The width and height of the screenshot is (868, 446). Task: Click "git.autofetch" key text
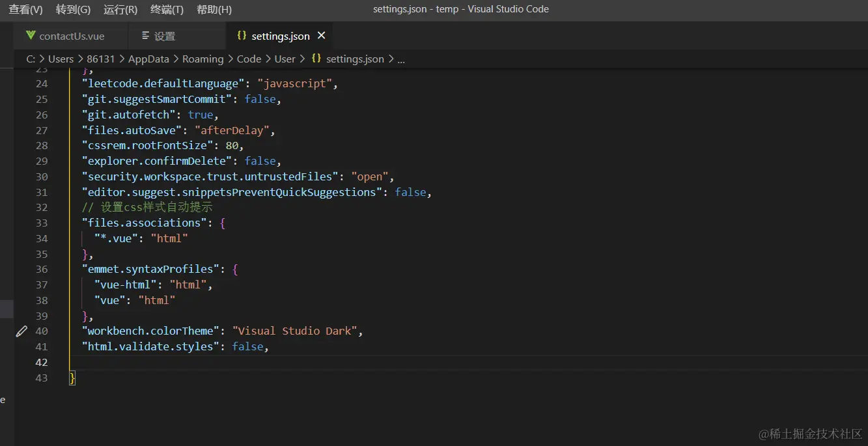[129, 115]
